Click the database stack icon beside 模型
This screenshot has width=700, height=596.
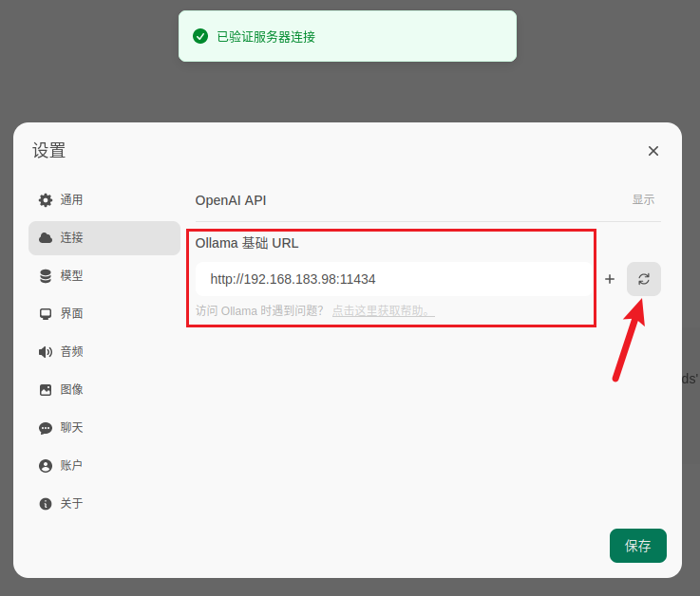click(46, 276)
